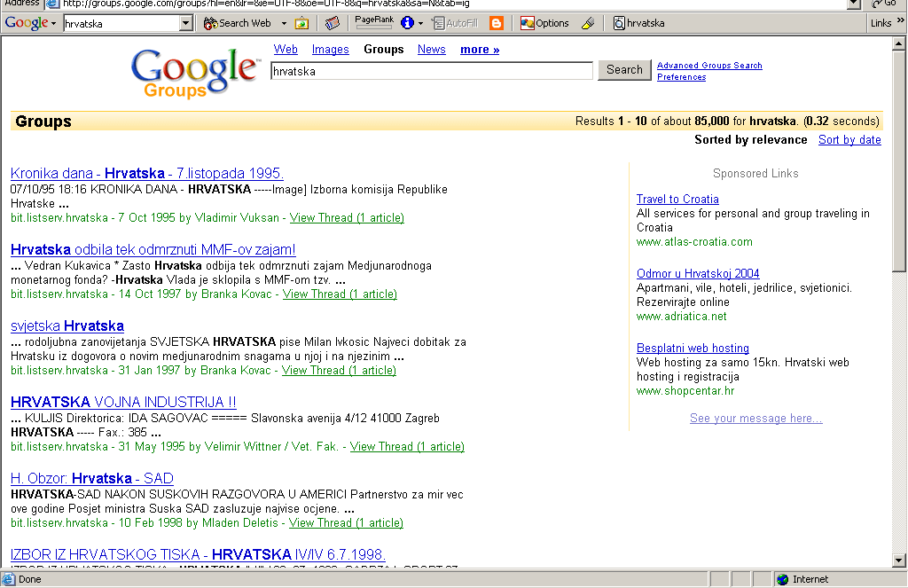Click See your message here link
Image resolution: width=908 pixels, height=588 pixels.
coord(755,419)
